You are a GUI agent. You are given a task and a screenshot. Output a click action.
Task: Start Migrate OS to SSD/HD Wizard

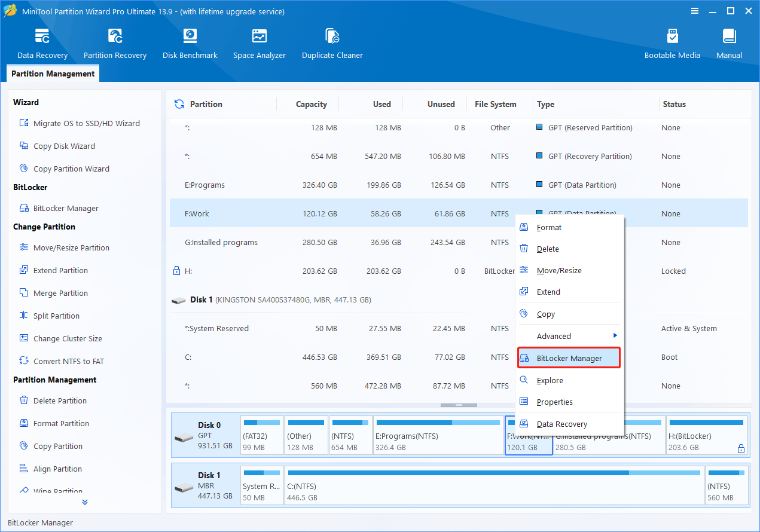tap(80, 123)
